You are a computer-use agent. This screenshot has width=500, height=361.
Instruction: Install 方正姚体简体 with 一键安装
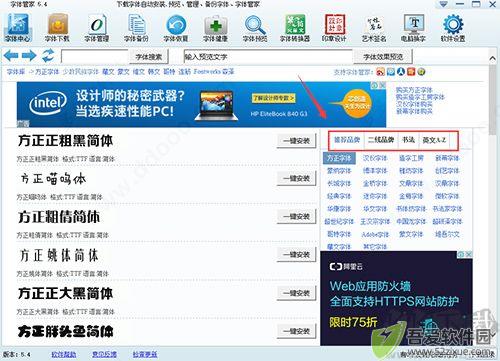[x=296, y=255]
